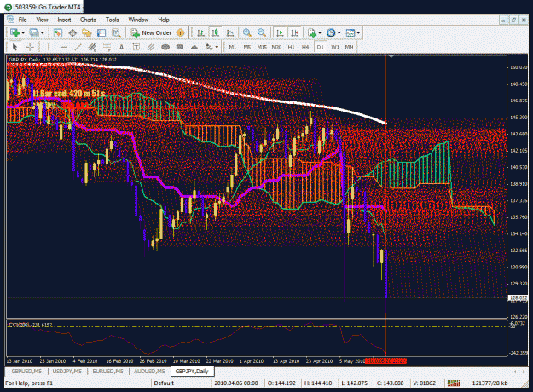Select the Triangle drawing tool
The height and width of the screenshot is (392, 533).
coord(194,47)
